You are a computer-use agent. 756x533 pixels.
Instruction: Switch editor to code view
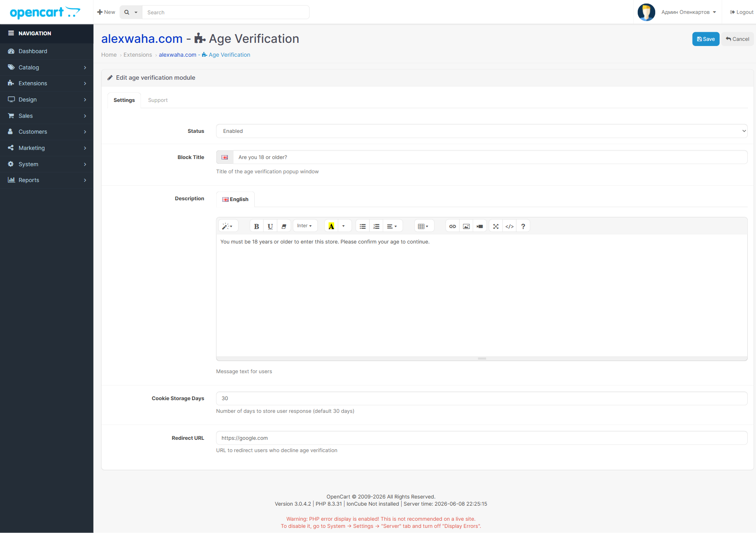(510, 226)
